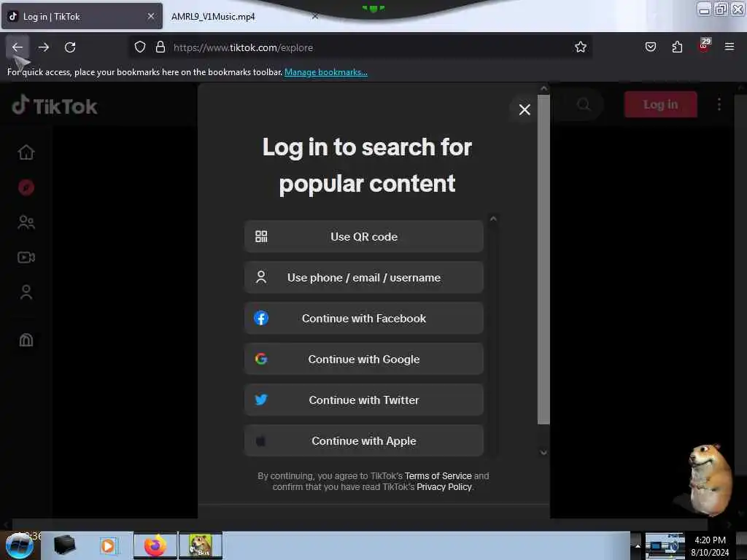
Task: Go forward with the browser forward arrow
Action: click(44, 47)
